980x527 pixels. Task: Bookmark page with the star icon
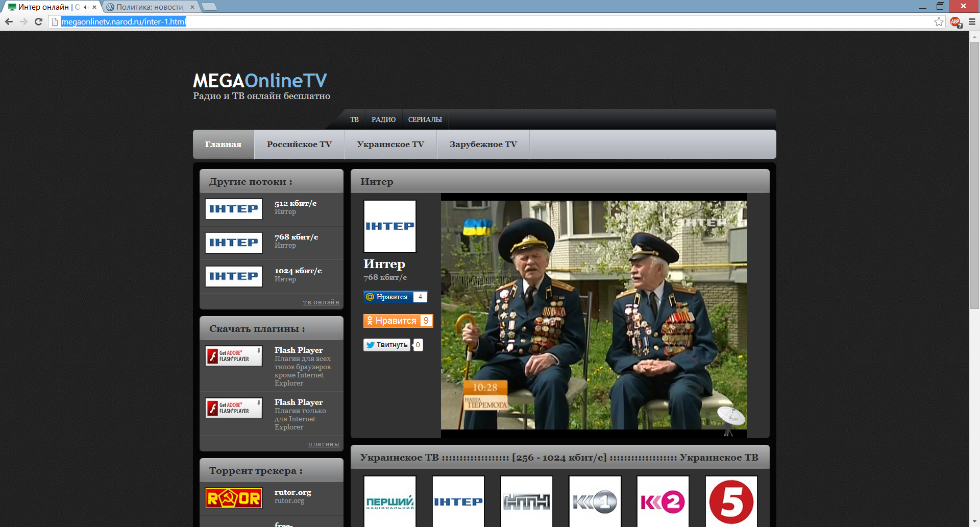pyautogui.click(x=939, y=21)
